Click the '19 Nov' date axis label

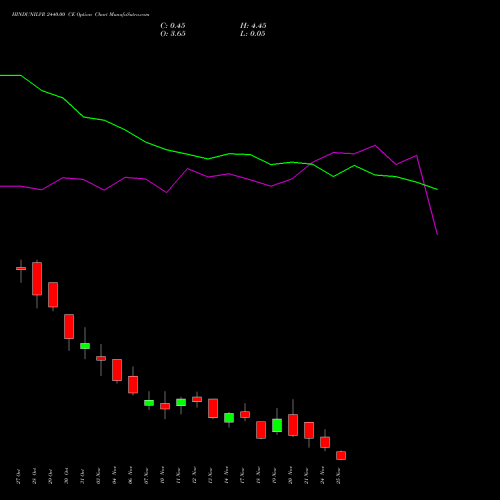click(274, 476)
